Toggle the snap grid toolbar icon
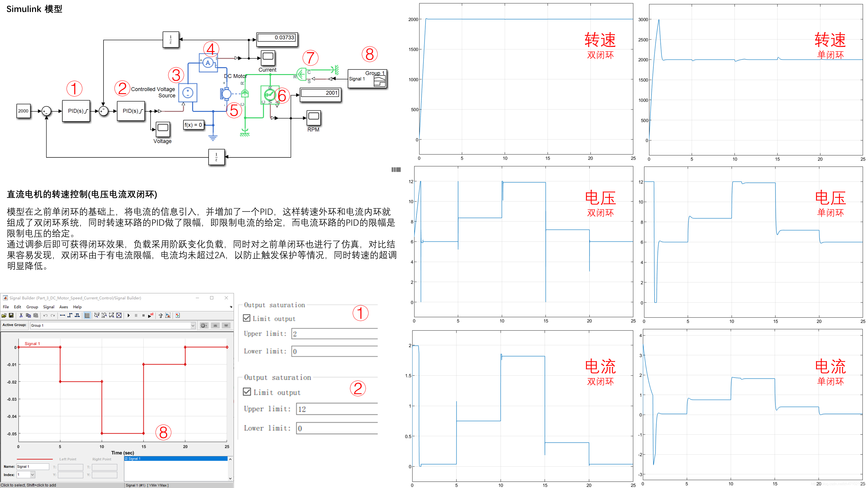This screenshot has height=488, width=868. [87, 316]
